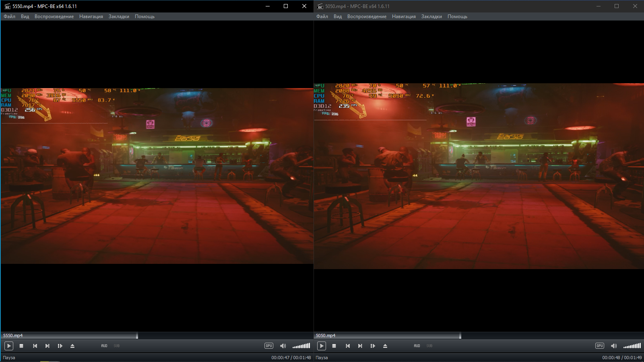
Task: Click the 00:00:47 / 00:01:48 time display
Action: point(291,358)
